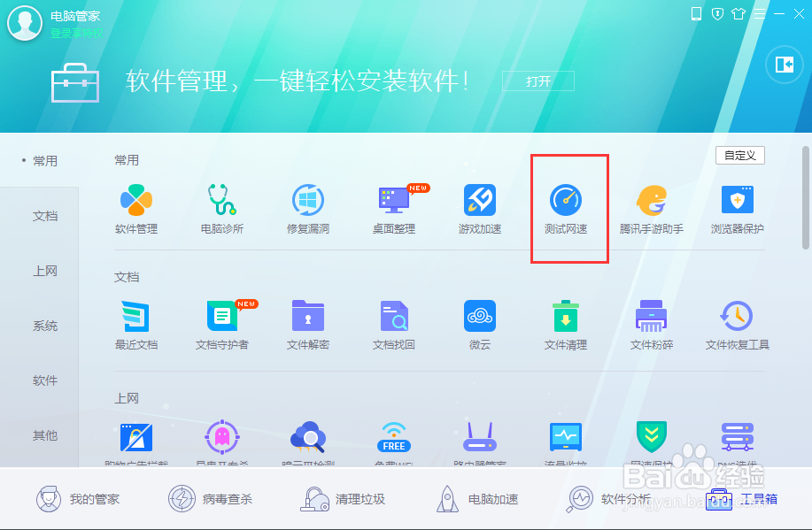Launch 电脑诊所 stethoscope icon
Viewport: 812px width, 530px height.
[x=222, y=200]
